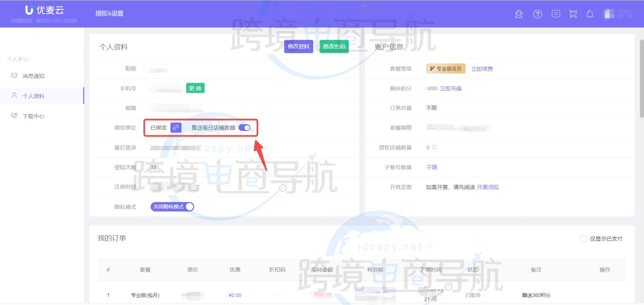
Task: Open the notification bell icon
Action: (x=590, y=14)
